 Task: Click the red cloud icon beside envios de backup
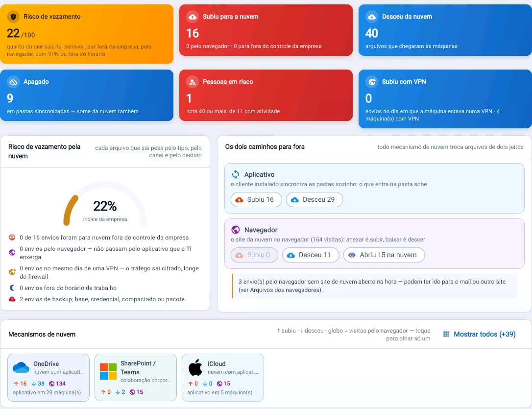pos(12,299)
